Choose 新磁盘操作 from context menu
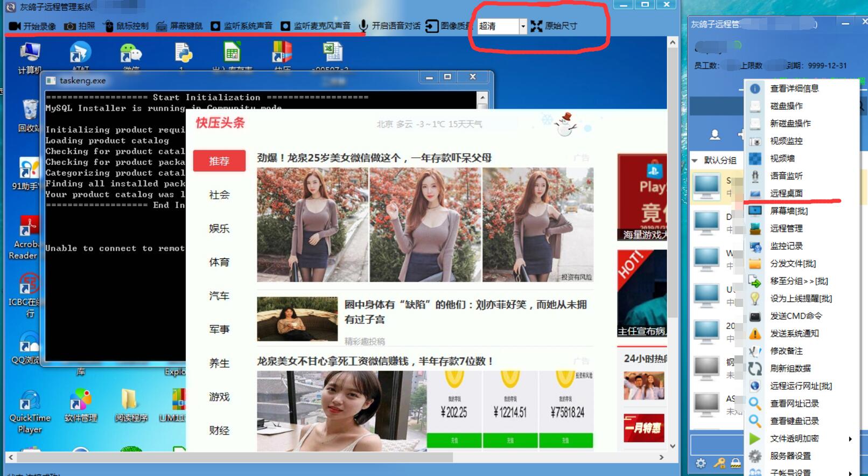The image size is (868, 476). pos(790,123)
